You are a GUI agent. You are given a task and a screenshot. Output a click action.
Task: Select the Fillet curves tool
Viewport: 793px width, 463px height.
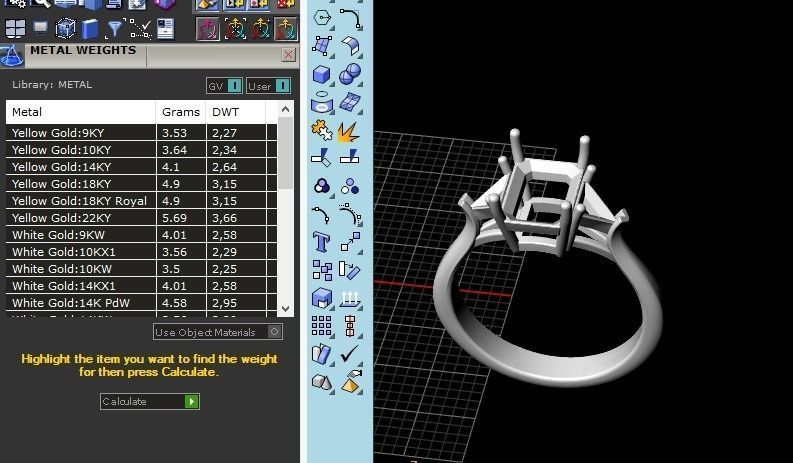click(350, 18)
